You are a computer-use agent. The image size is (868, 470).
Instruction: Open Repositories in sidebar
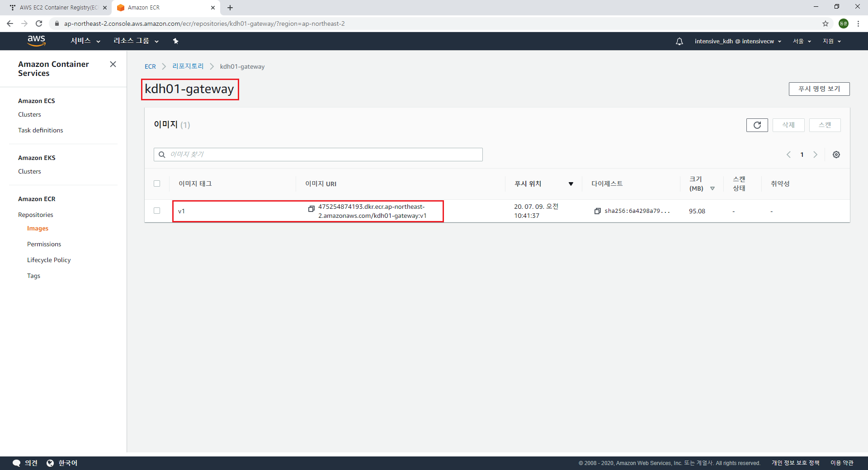click(36, 215)
